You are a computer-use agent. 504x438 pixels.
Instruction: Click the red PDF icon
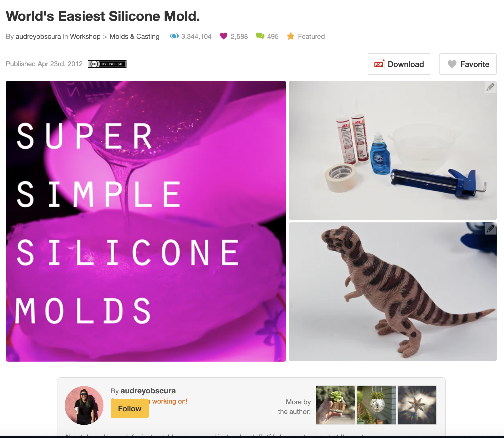coord(379,64)
